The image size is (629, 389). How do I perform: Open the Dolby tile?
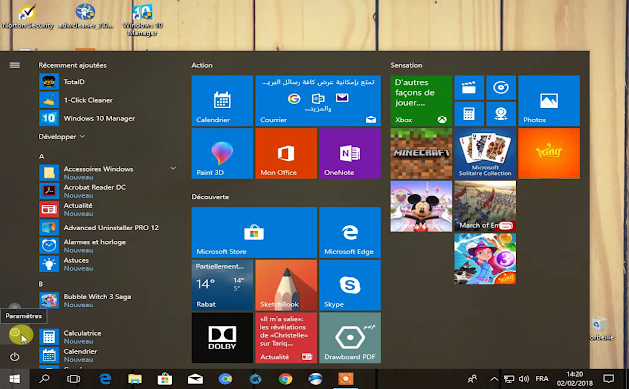pos(222,338)
